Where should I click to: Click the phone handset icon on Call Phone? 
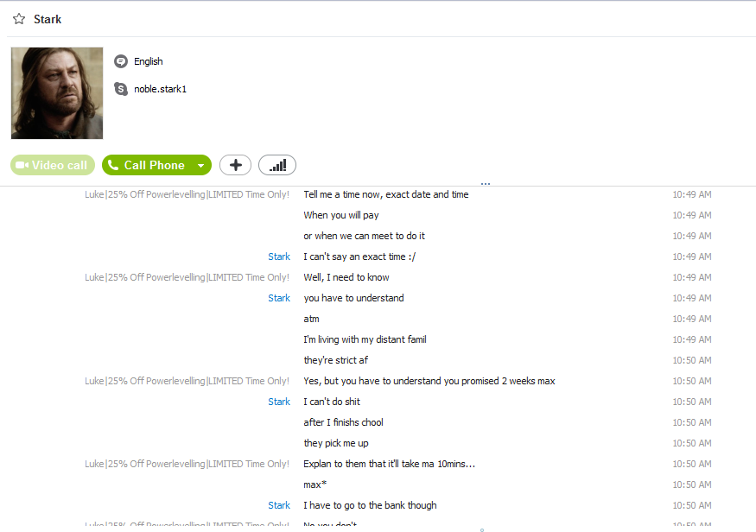tap(113, 165)
